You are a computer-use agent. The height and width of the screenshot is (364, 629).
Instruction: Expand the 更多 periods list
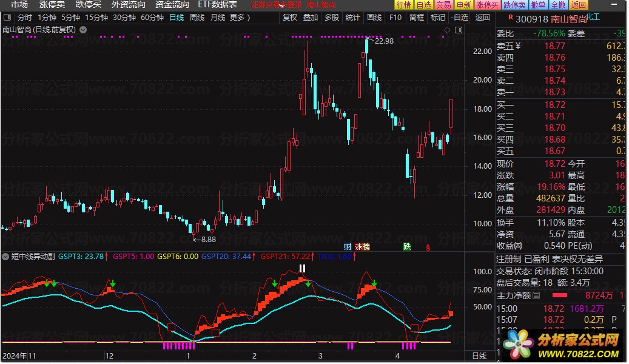(x=240, y=18)
